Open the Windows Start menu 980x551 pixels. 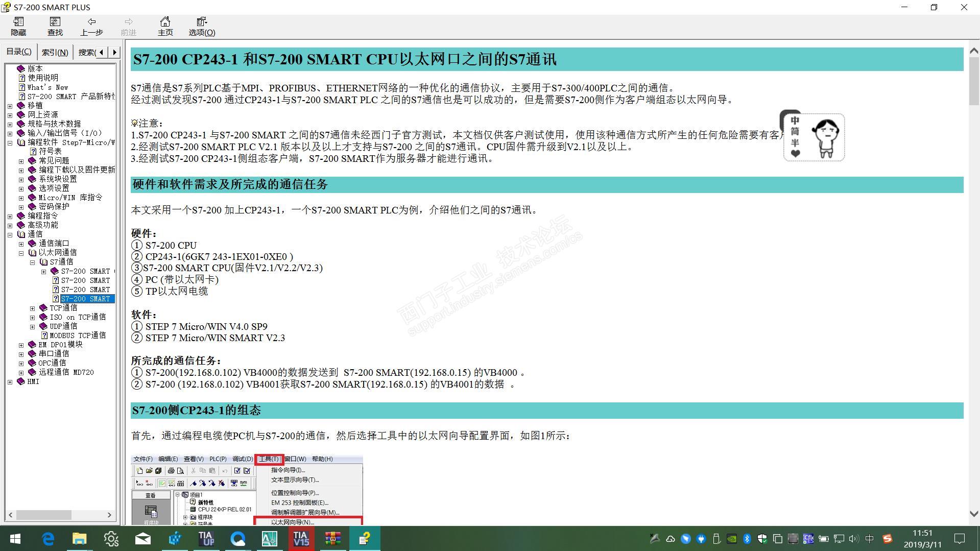pyautogui.click(x=15, y=538)
